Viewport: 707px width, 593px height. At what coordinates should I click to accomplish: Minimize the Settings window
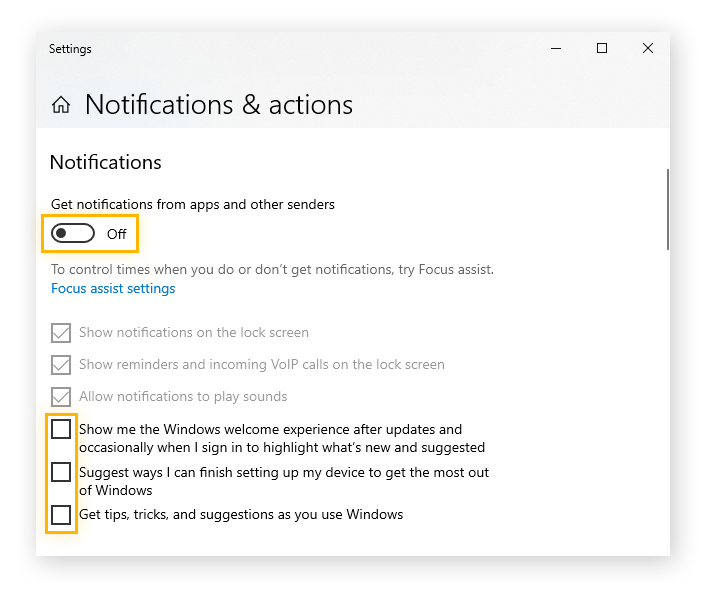[556, 48]
